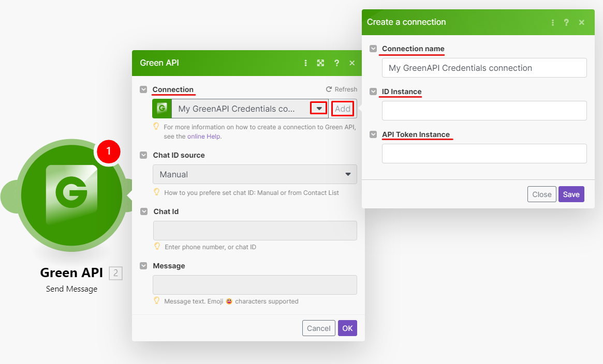The height and width of the screenshot is (364, 603).
Task: Open help in the Green API panel header
Action: pyautogui.click(x=336, y=63)
